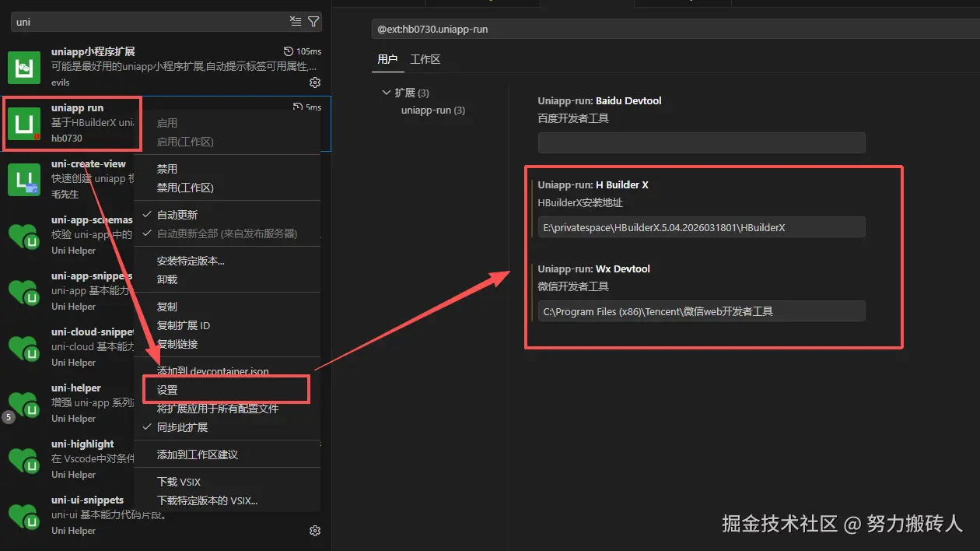The width and height of the screenshot is (980, 551).
Task: Click the @ext:hb0730.uniapp-run settings search field
Action: pyautogui.click(x=675, y=29)
